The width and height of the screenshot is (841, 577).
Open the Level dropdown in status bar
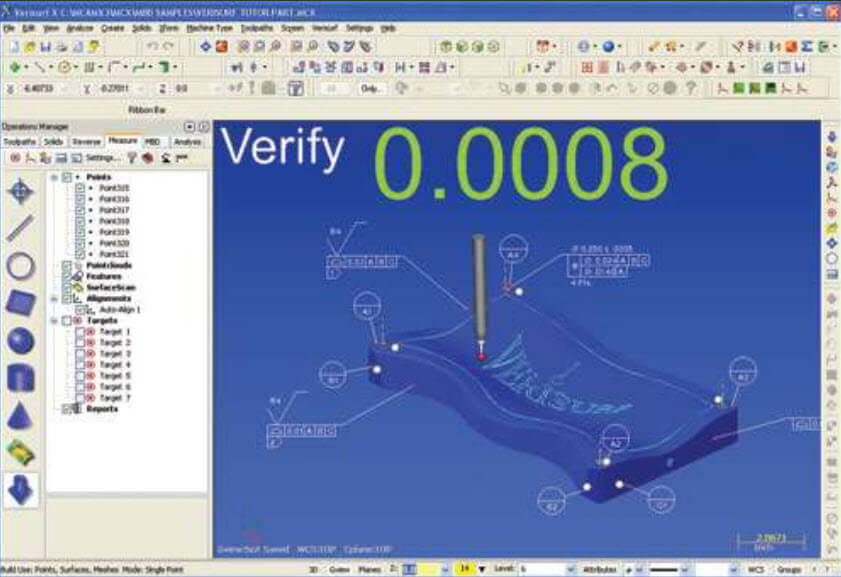click(x=570, y=569)
